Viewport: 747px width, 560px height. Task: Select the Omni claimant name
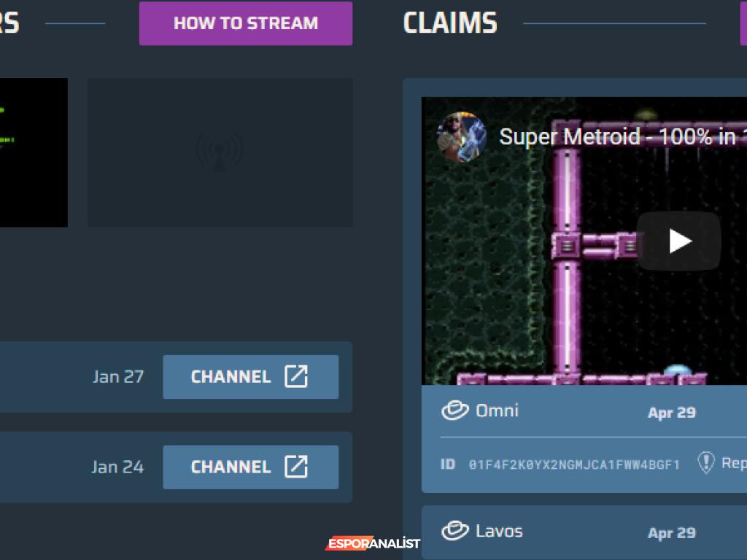tap(497, 411)
